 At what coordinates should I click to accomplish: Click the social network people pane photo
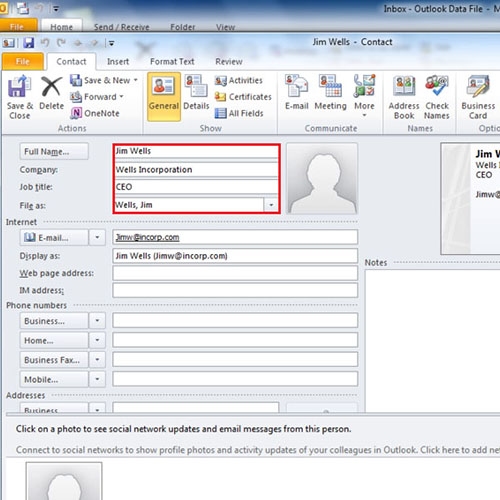[x=64, y=481]
